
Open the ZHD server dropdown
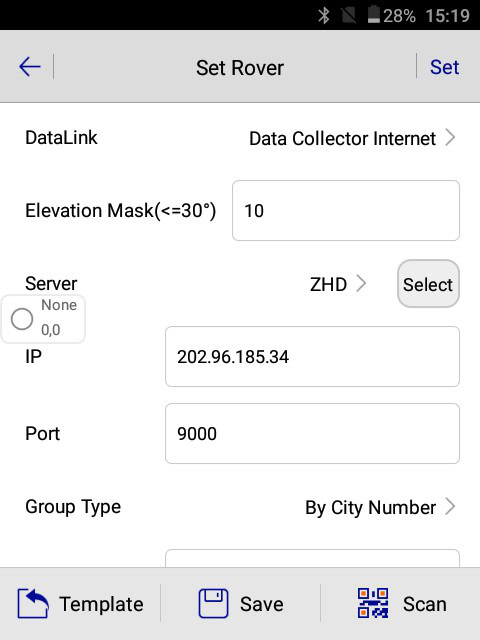(338, 284)
